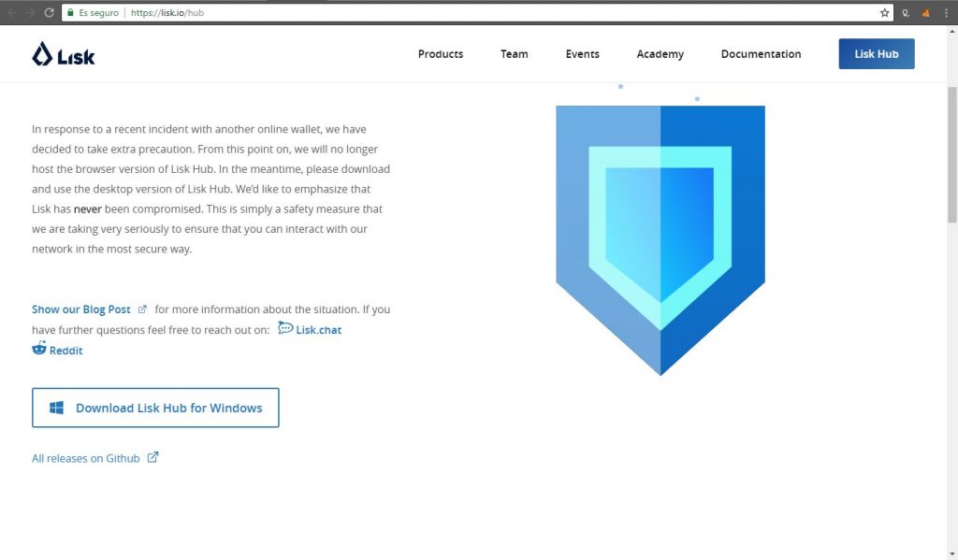Click the bold word "never"
Viewport: 958px width, 560px height.
(87, 208)
